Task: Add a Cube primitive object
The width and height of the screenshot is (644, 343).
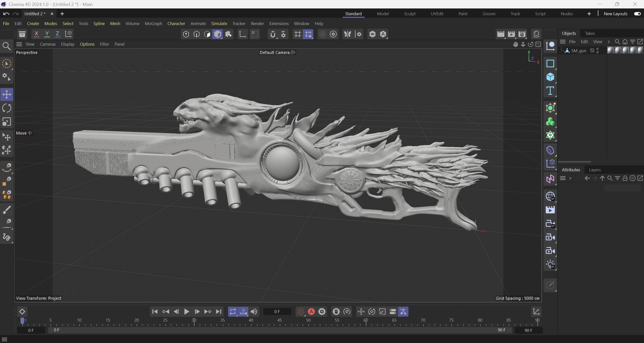Action: [x=550, y=77]
